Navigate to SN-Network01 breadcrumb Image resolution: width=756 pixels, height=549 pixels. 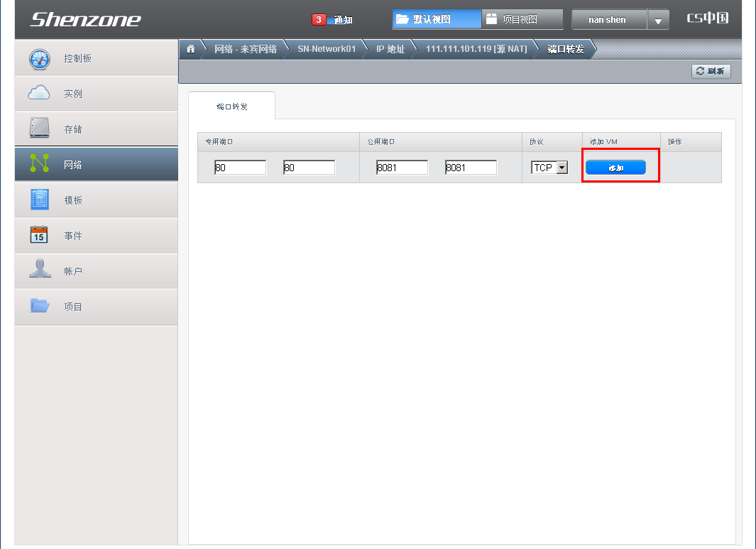[327, 49]
